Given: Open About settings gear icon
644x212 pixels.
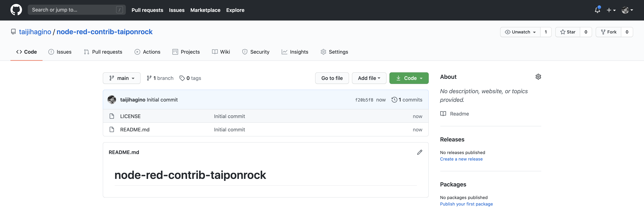Looking at the screenshot, I should click(538, 77).
